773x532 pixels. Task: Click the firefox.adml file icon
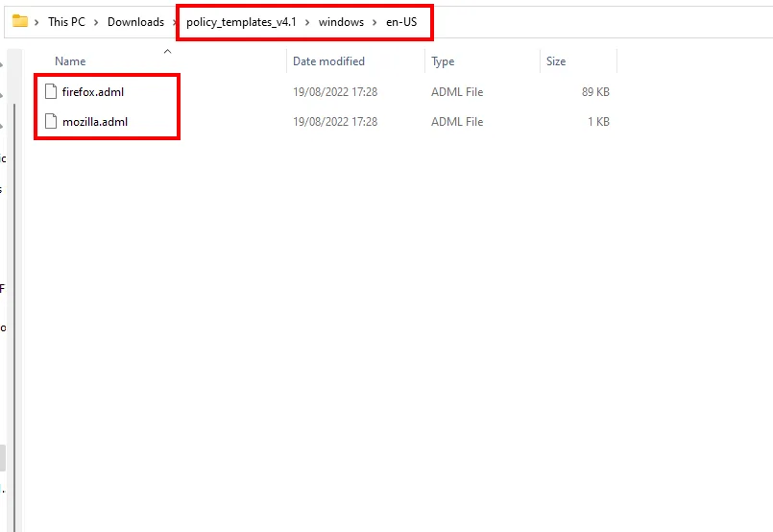tap(51, 91)
